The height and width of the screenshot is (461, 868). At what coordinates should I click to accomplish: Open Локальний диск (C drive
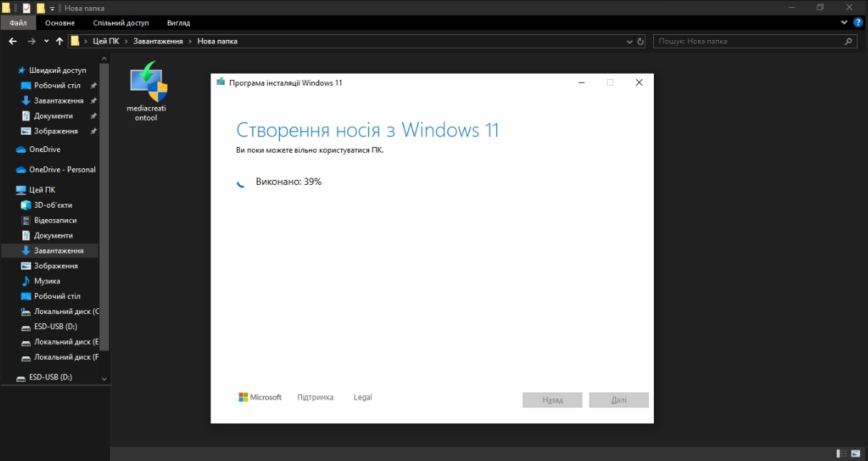tap(66, 311)
